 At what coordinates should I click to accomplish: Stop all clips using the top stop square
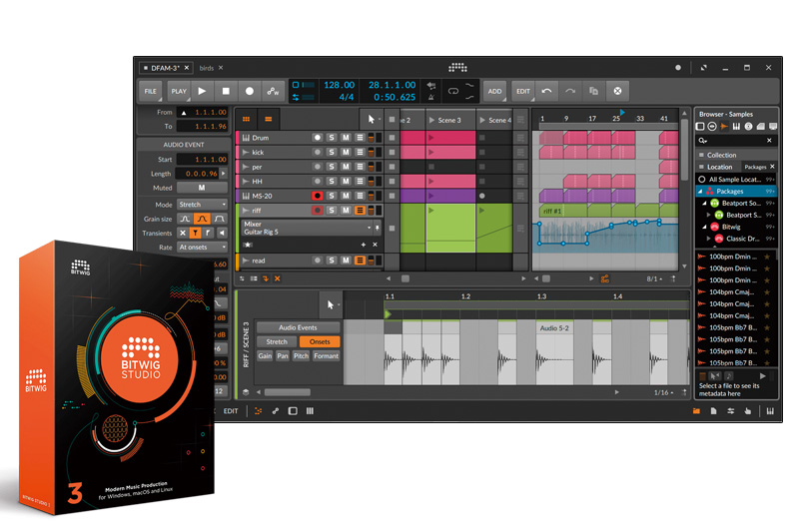[392, 119]
